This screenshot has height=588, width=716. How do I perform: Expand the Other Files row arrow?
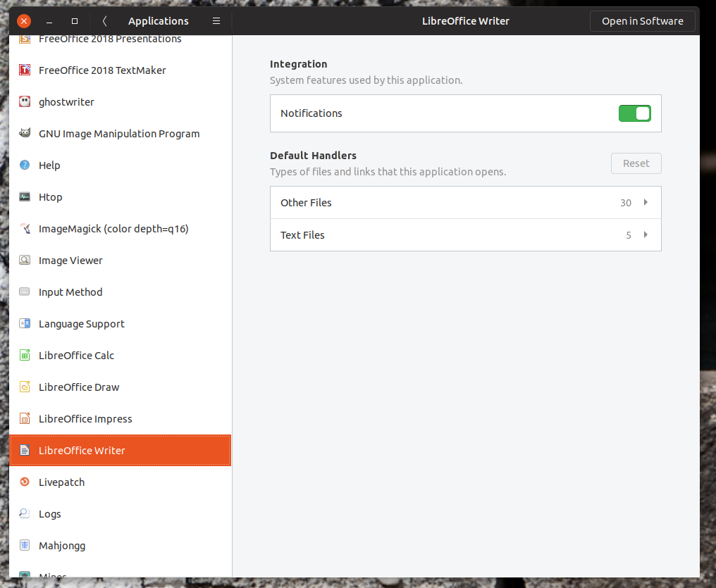[x=646, y=202]
